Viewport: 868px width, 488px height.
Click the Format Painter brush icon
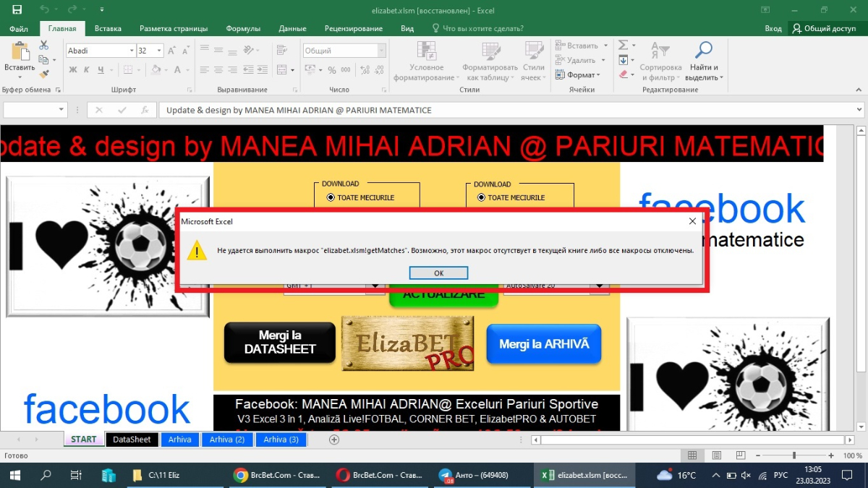point(43,74)
